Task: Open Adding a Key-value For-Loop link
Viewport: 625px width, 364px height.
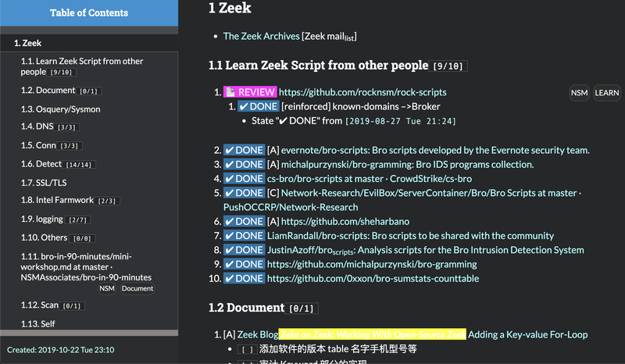Action: tap(528, 334)
